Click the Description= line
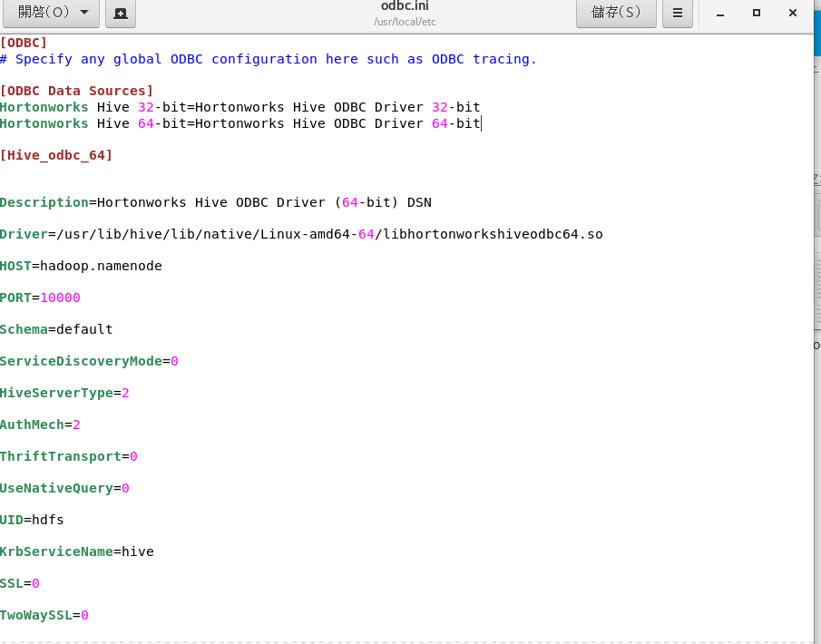 coord(216,202)
